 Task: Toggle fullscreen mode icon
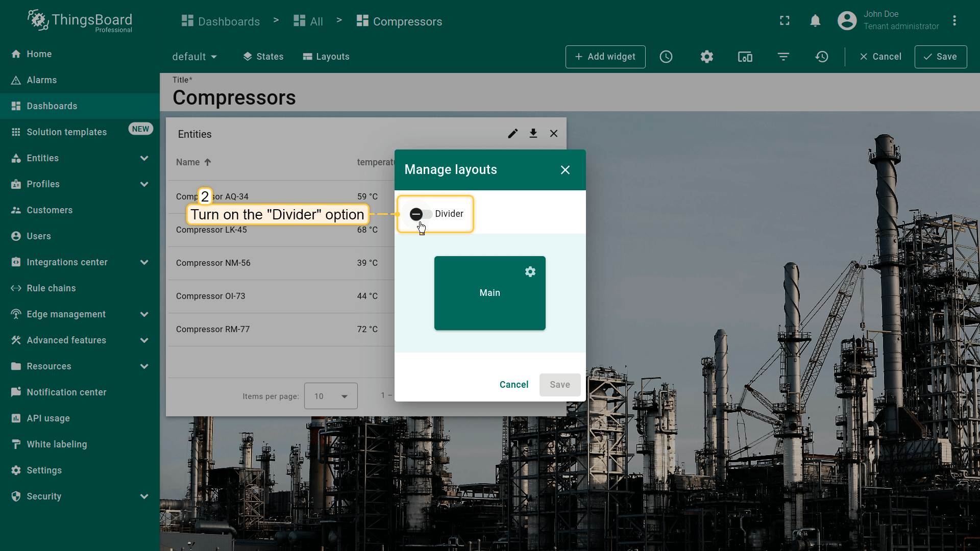(785, 21)
